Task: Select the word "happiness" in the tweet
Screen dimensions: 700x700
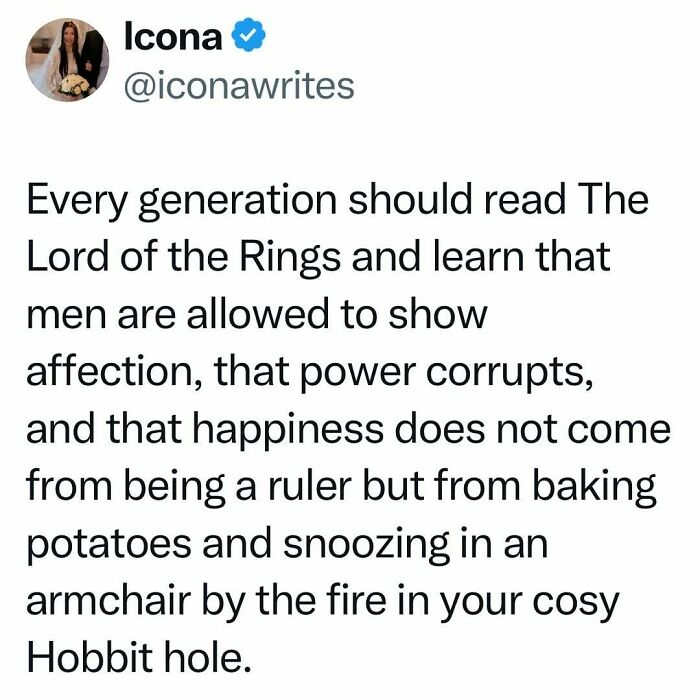Action: [x=288, y=431]
